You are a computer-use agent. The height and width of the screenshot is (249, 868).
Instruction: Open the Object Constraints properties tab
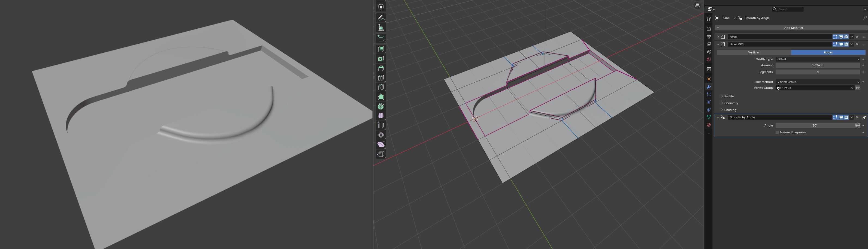(709, 110)
